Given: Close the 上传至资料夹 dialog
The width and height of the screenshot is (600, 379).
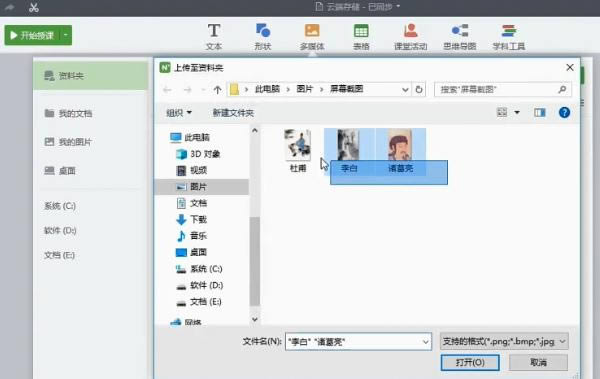Looking at the screenshot, I should [570, 67].
